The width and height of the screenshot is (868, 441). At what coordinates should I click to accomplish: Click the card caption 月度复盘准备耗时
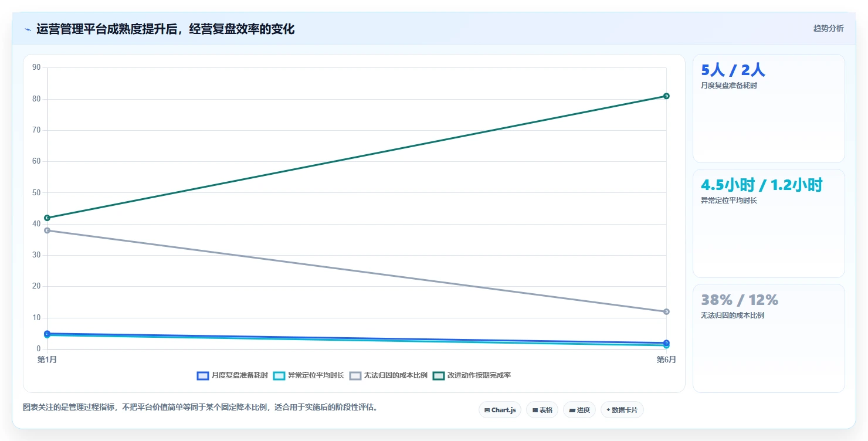pos(729,86)
